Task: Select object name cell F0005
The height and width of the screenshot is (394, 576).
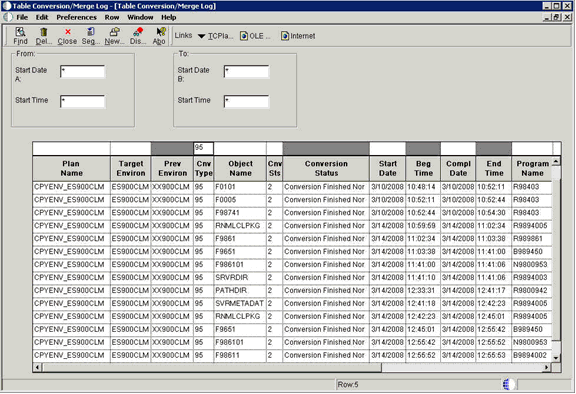Action: [x=240, y=200]
